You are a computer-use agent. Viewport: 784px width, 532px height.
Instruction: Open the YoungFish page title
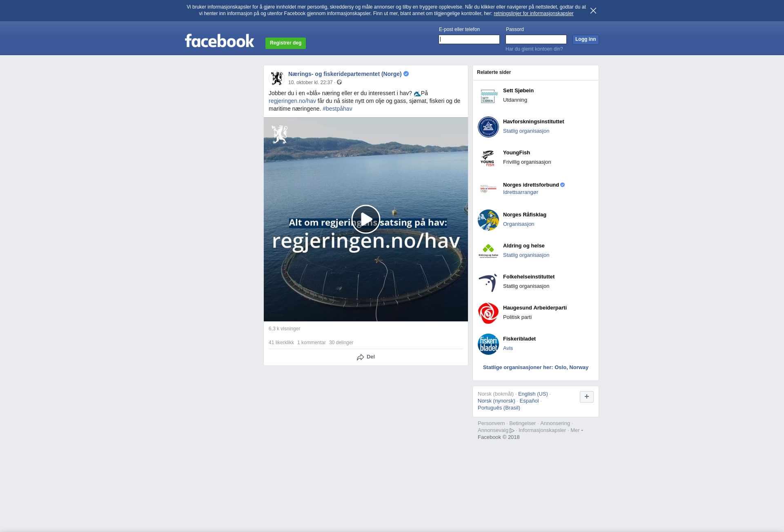[x=517, y=153]
